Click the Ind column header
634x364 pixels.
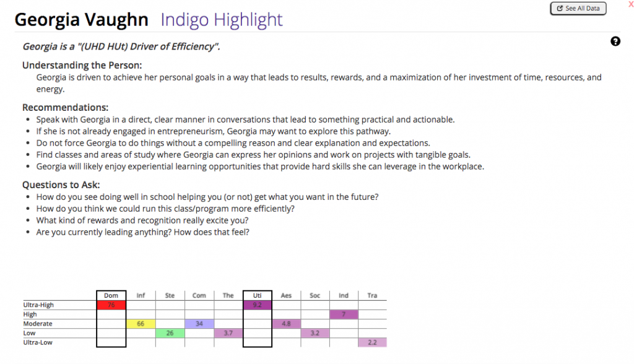(344, 295)
